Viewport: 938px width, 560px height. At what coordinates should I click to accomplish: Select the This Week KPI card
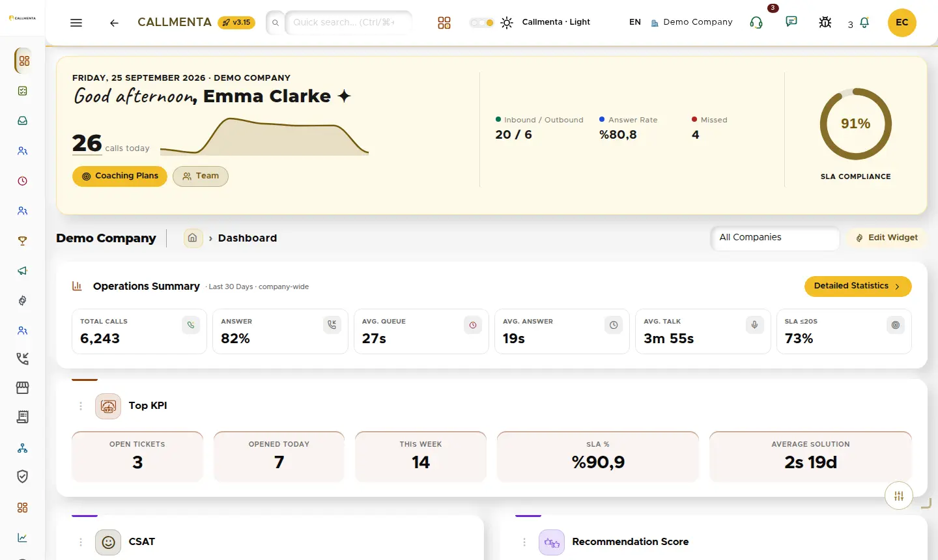[421, 456]
